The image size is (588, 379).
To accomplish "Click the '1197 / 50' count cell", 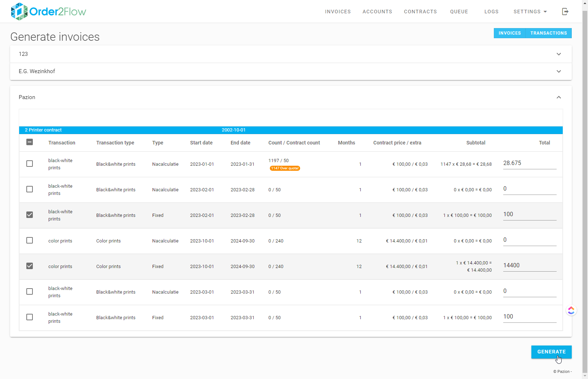I will pyautogui.click(x=278, y=161).
